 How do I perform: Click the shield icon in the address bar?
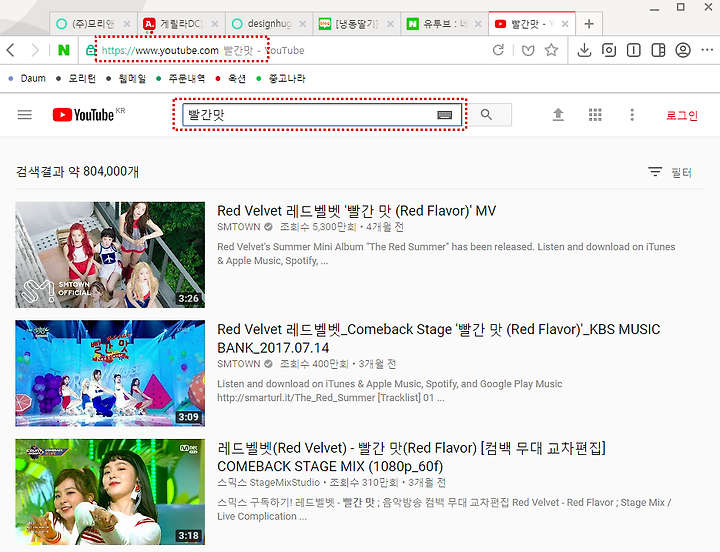click(x=528, y=50)
